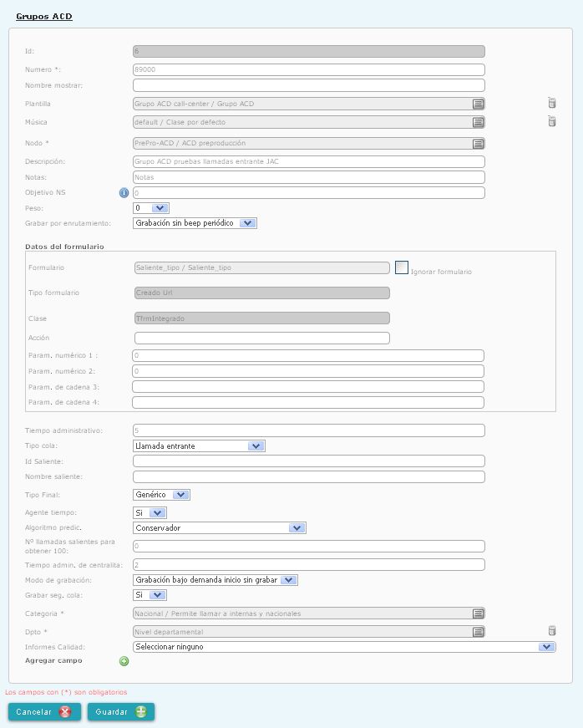Tick the Ignorar formulario checkbox
The width and height of the screenshot is (583, 728).
[402, 267]
